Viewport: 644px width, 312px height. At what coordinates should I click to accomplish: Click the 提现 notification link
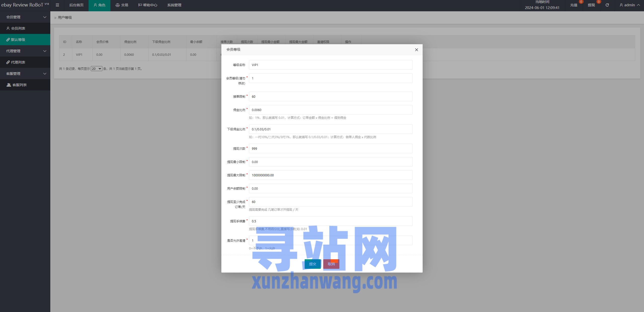(591, 5)
